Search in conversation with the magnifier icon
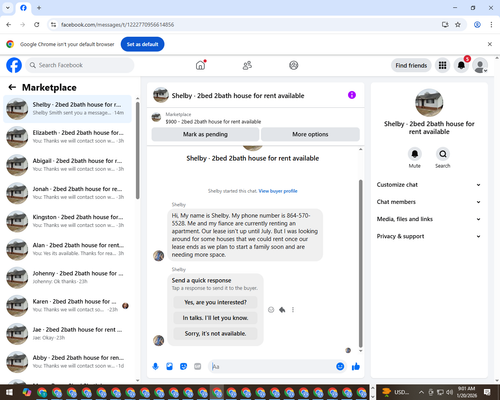This screenshot has height=400, width=500. pyautogui.click(x=443, y=154)
